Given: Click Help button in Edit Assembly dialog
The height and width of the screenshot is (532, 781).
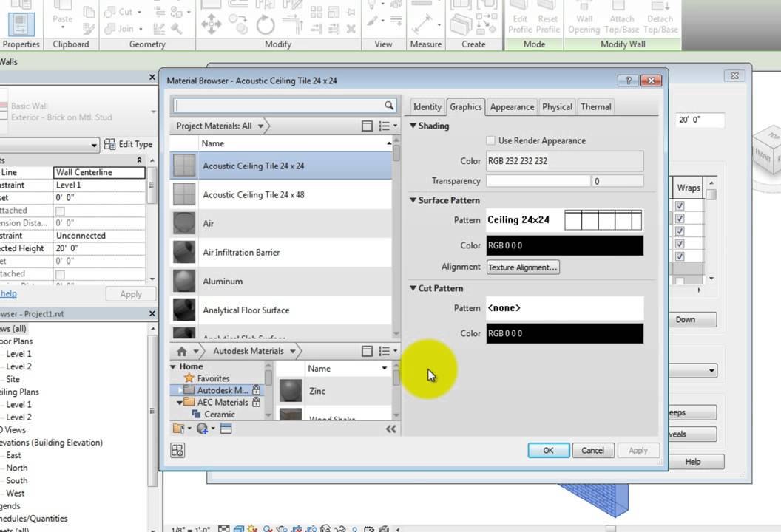Looking at the screenshot, I should point(692,462).
